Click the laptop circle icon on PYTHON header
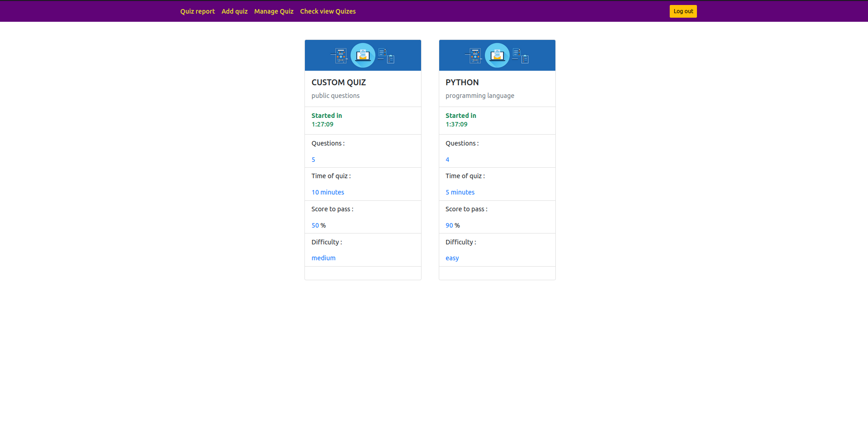The image size is (868, 438). point(497,55)
